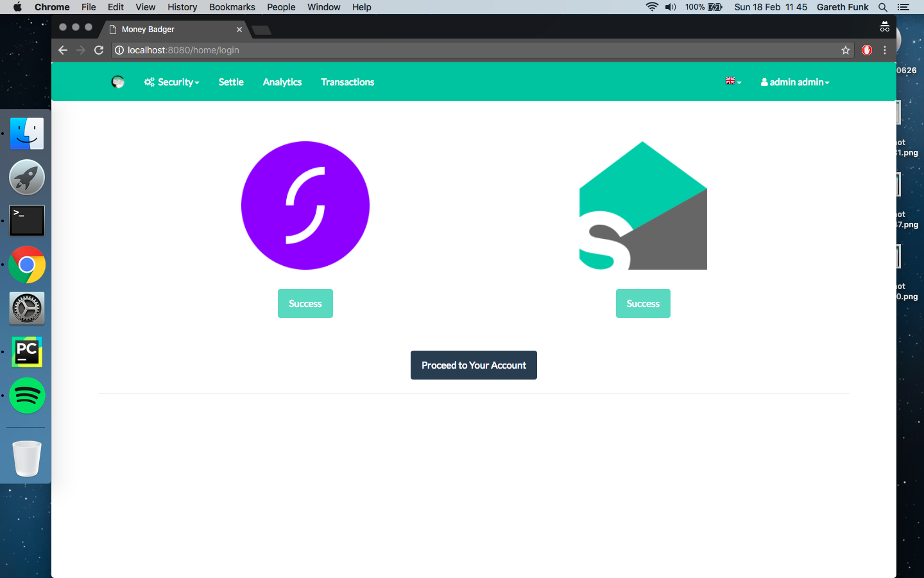Click the volume icon in menu bar
Viewport: 924px width, 578px height.
pyautogui.click(x=671, y=7)
